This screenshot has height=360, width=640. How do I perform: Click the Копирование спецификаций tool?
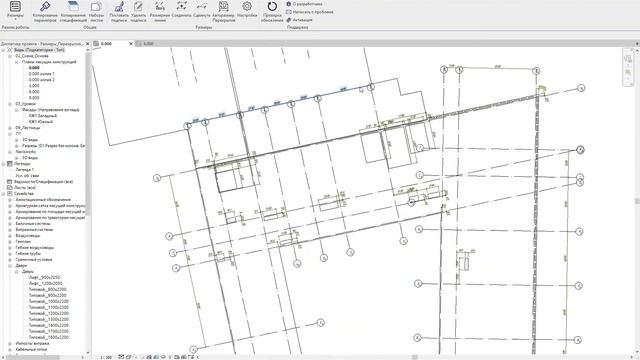pos(73,11)
